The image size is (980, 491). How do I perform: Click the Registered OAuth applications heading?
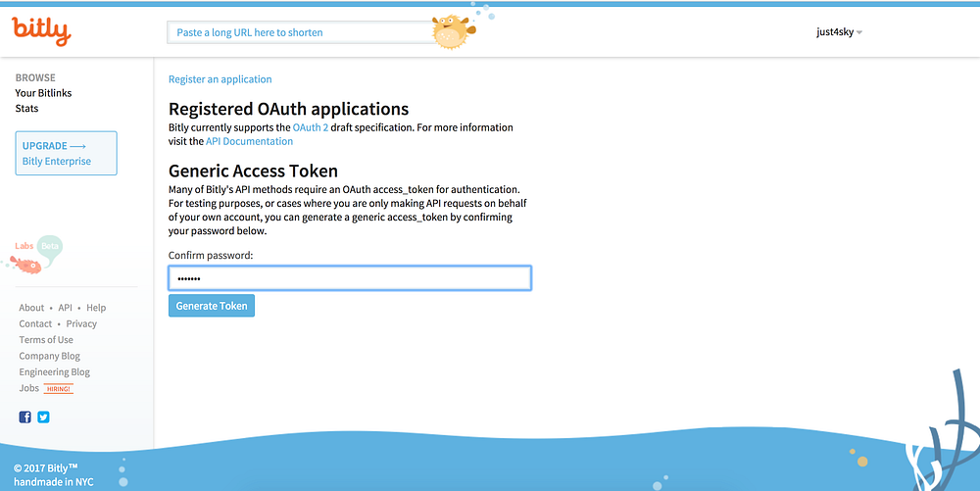pyautogui.click(x=289, y=109)
